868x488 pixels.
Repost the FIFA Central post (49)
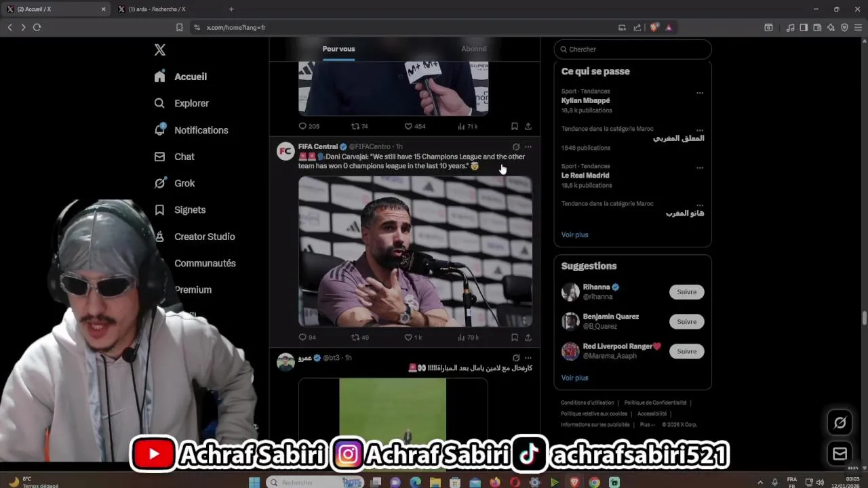coord(359,337)
